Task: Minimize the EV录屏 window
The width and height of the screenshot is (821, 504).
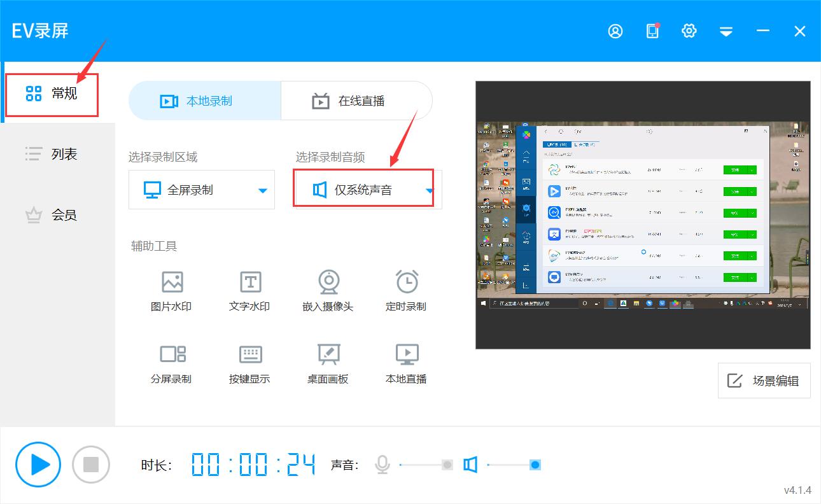Action: [763, 31]
